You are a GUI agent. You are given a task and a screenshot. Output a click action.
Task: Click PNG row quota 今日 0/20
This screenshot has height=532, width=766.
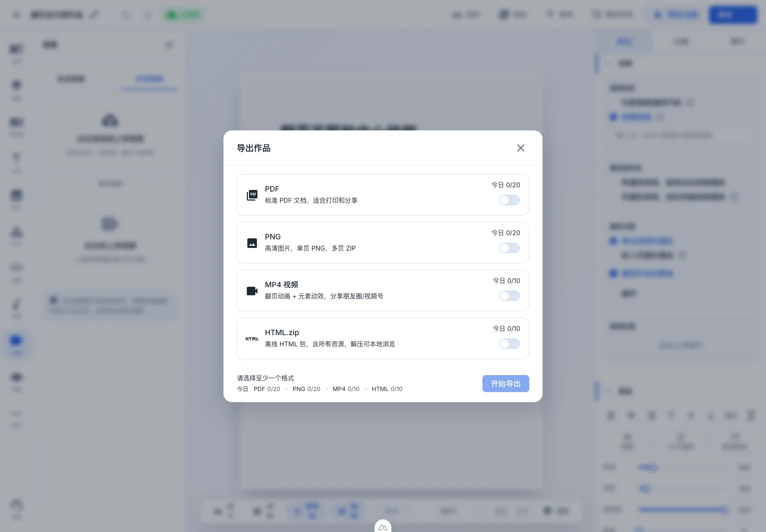pyautogui.click(x=505, y=233)
